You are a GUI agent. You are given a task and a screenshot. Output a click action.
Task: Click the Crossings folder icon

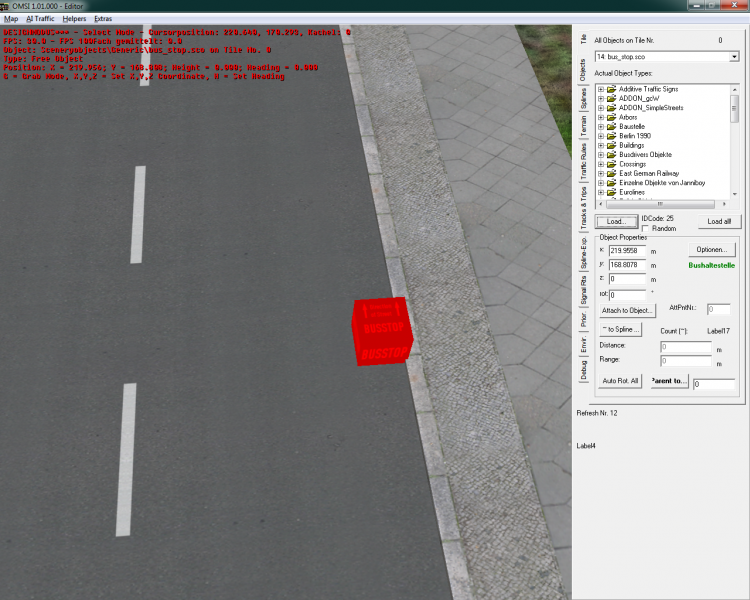click(611, 164)
